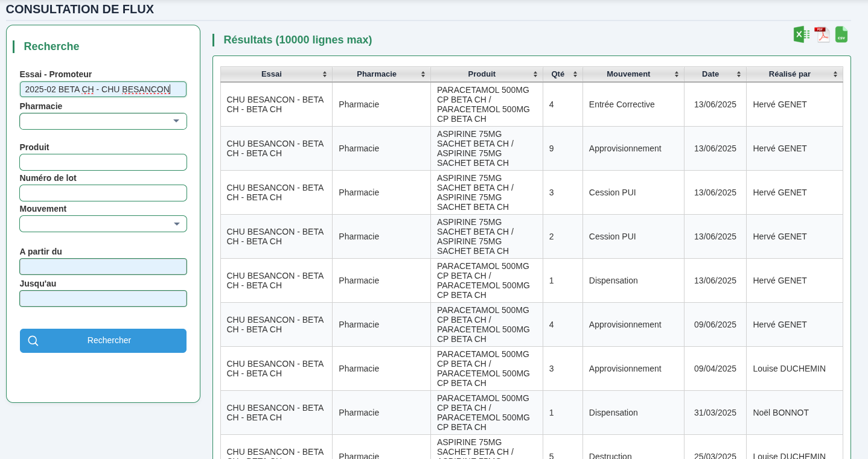Click the magnifier icon in Rechercher
Image resolution: width=868 pixels, height=459 pixels.
33,341
